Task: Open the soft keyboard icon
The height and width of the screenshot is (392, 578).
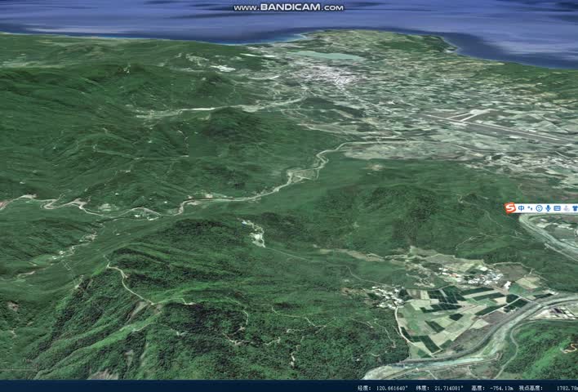Action: click(x=557, y=209)
